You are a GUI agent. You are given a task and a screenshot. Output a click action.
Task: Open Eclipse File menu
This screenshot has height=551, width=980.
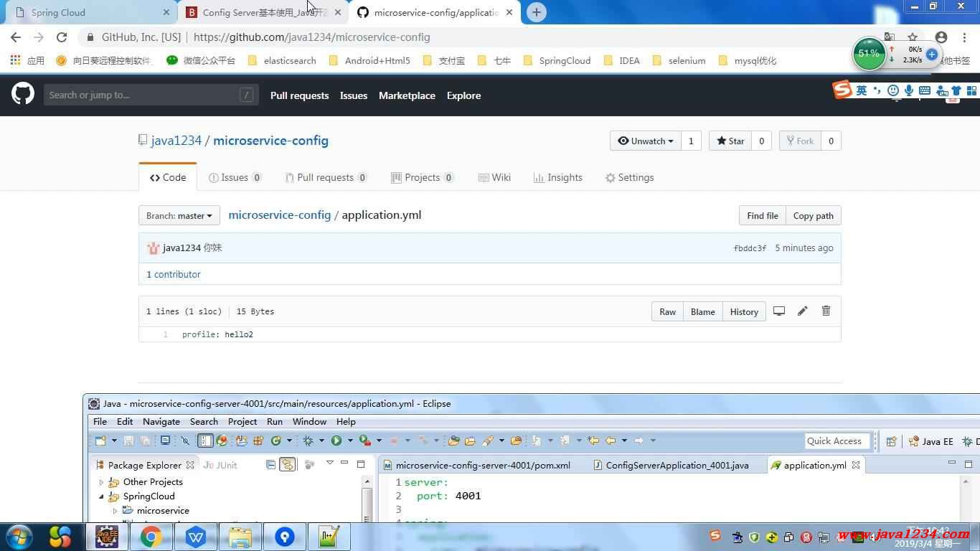pyautogui.click(x=100, y=422)
